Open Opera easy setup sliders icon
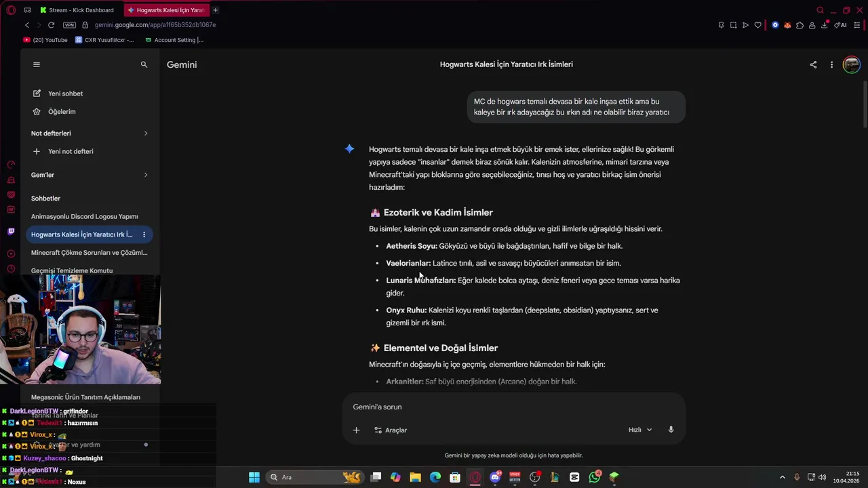 point(856,25)
